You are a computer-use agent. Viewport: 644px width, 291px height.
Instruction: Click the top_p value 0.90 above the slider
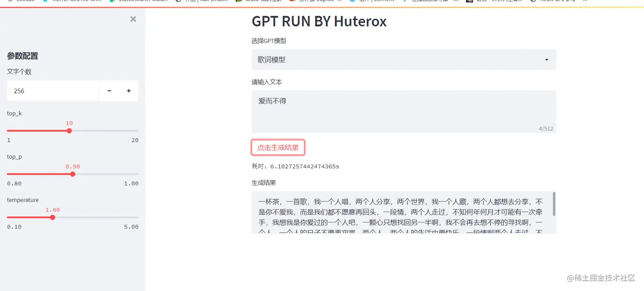[x=73, y=167]
